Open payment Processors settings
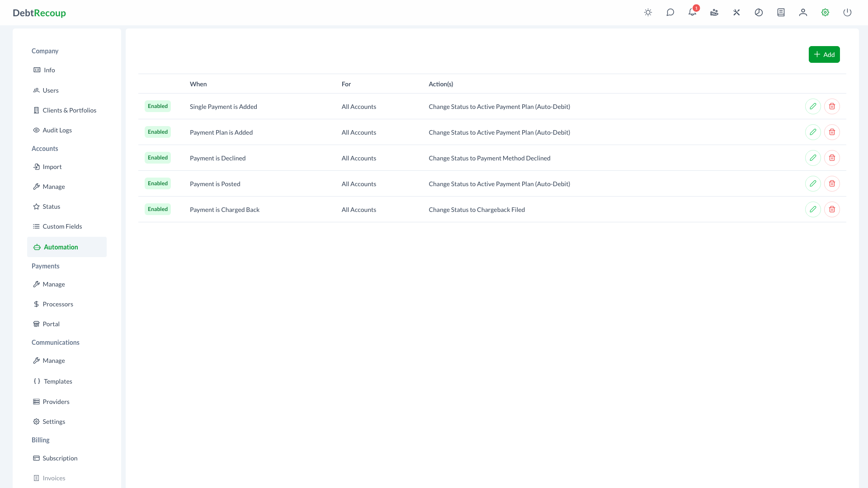 pyautogui.click(x=57, y=304)
